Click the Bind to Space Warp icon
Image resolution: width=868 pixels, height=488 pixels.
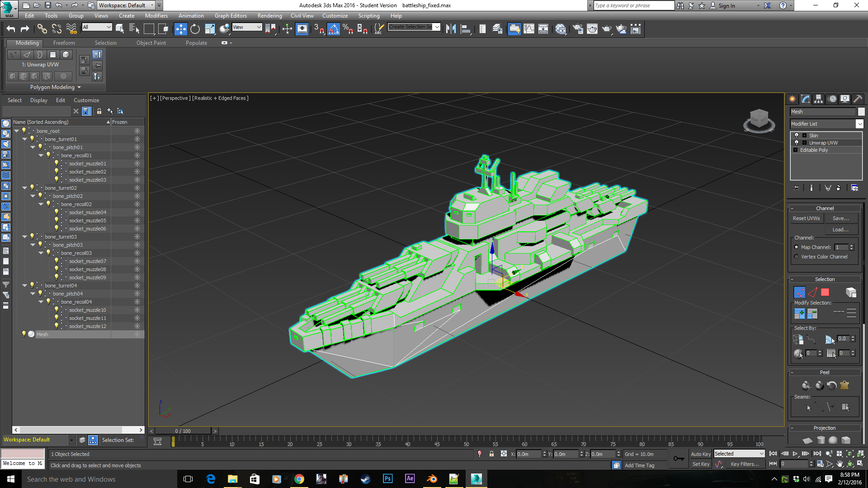coord(71,29)
